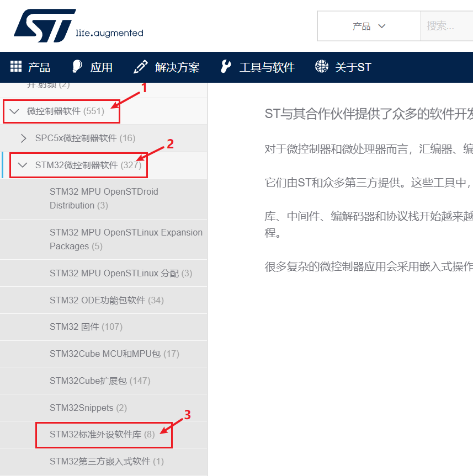This screenshot has height=476, width=473.
Task: Collapse the 微控制器软件 (551) chevron
Action: [14, 111]
